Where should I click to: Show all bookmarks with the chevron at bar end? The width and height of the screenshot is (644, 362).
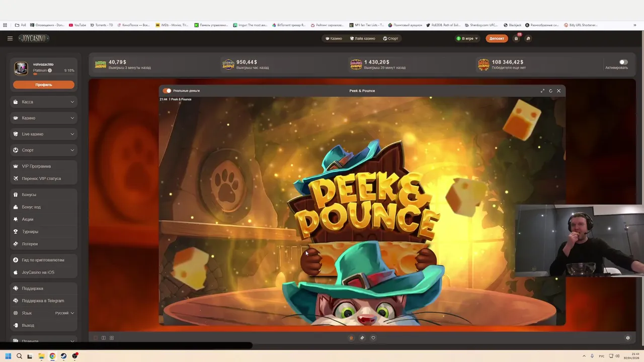coord(635,25)
